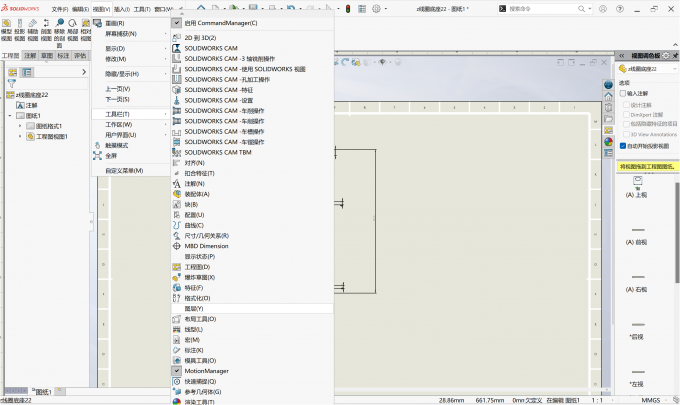Enable SOLIDWORKS CAM -特征 toolbar
Viewport: 680px width, 405px height.
point(252,90)
